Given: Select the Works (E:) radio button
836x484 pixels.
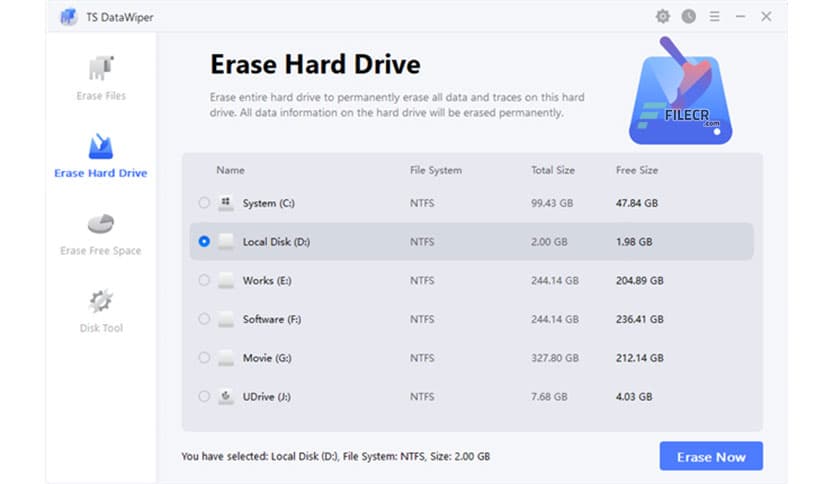Looking at the screenshot, I should (204, 280).
